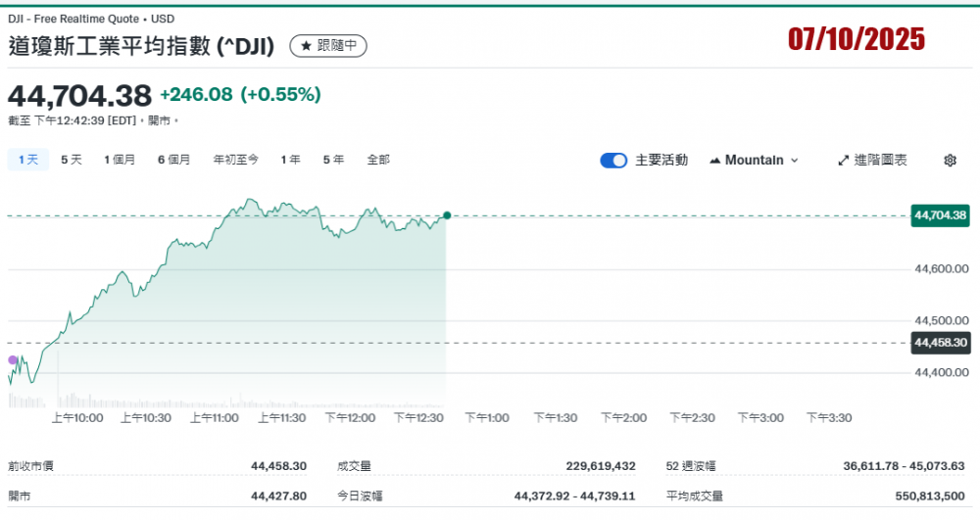Click the mountain chart type icon
Image resolution: width=980 pixels, height=520 pixels.
(x=714, y=161)
